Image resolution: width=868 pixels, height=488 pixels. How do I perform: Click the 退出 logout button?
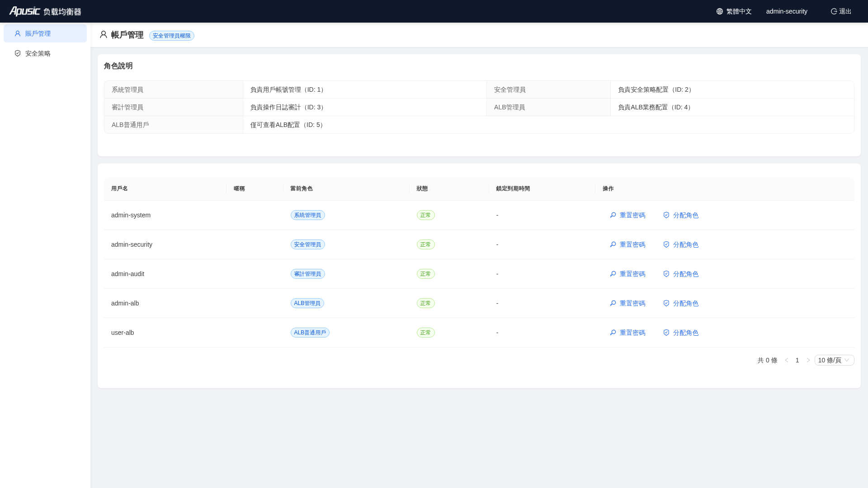coord(841,11)
